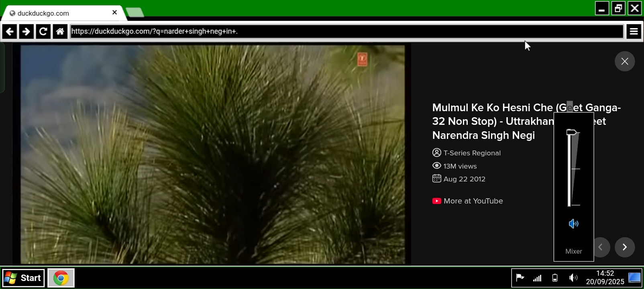644x289 pixels.
Task: Open the Start menu
Action: pos(23,278)
